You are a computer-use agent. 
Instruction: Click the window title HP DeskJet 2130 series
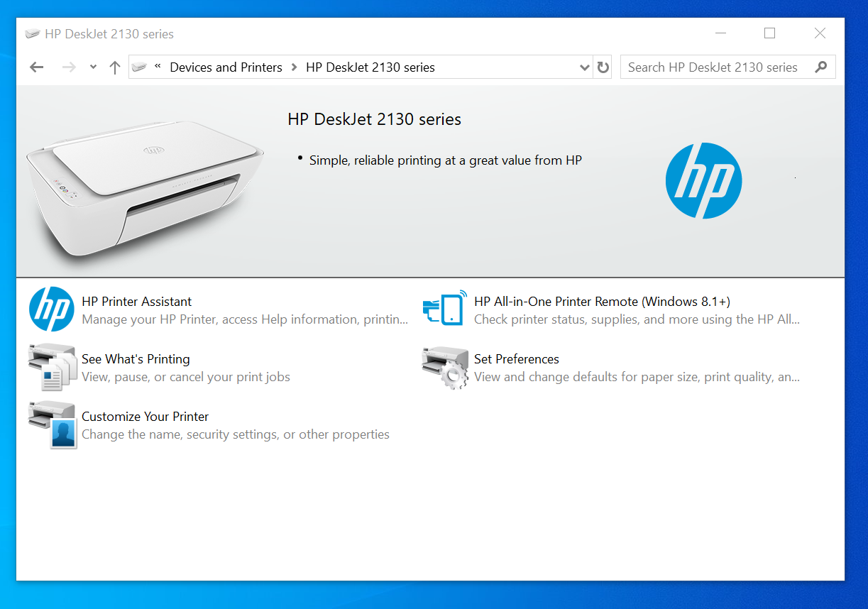click(x=109, y=34)
